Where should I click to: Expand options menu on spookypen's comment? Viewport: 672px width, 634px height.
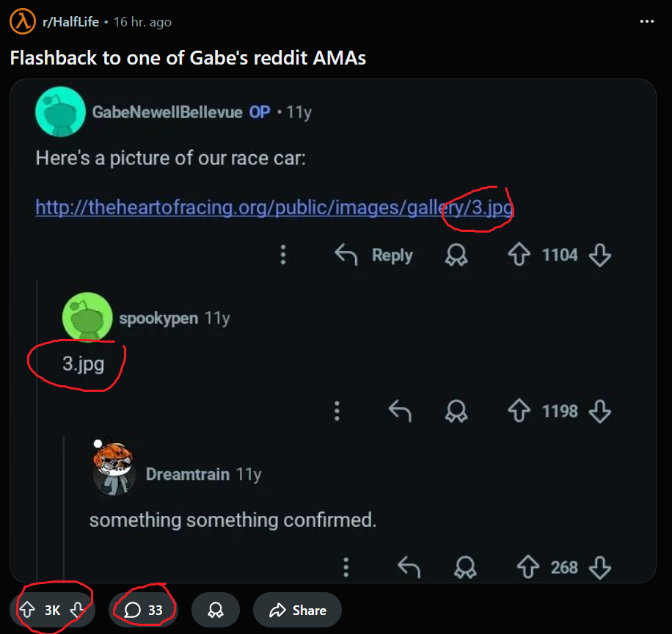tap(337, 412)
